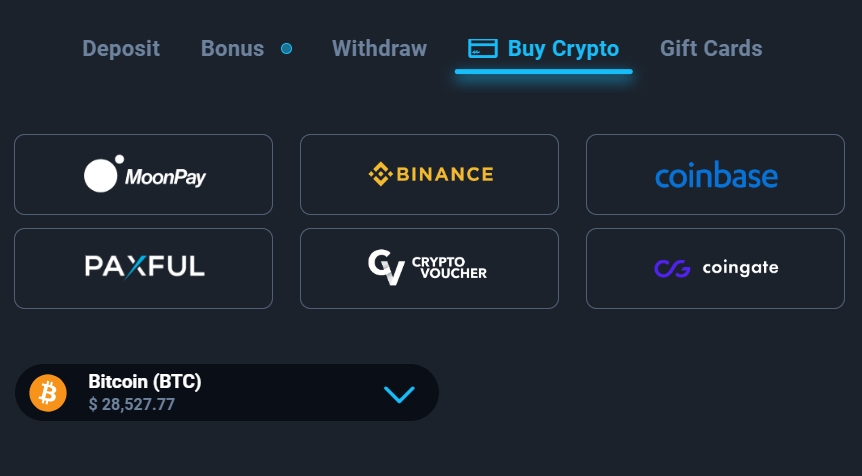
Task: Click the Crypto Voucher GV logo icon
Action: pyautogui.click(x=385, y=267)
